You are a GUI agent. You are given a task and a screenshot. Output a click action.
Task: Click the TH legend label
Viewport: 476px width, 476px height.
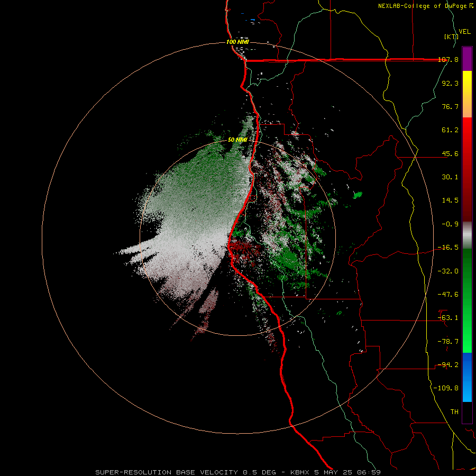(x=454, y=411)
